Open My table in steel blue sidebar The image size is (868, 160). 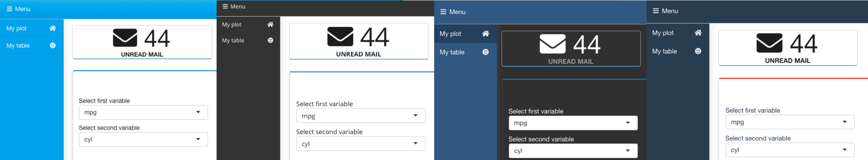[465, 52]
